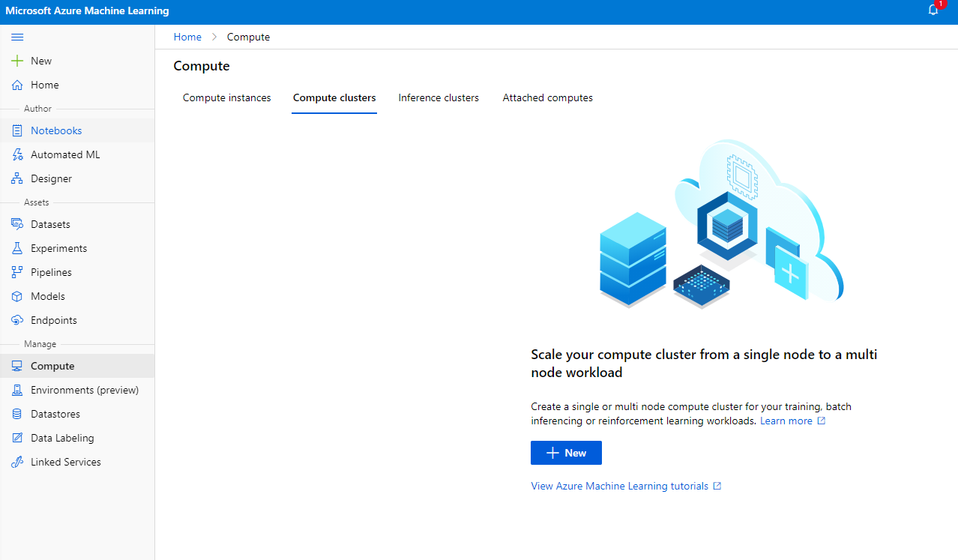958x560 pixels.
Task: Click the Experiments flask icon
Action: click(17, 248)
